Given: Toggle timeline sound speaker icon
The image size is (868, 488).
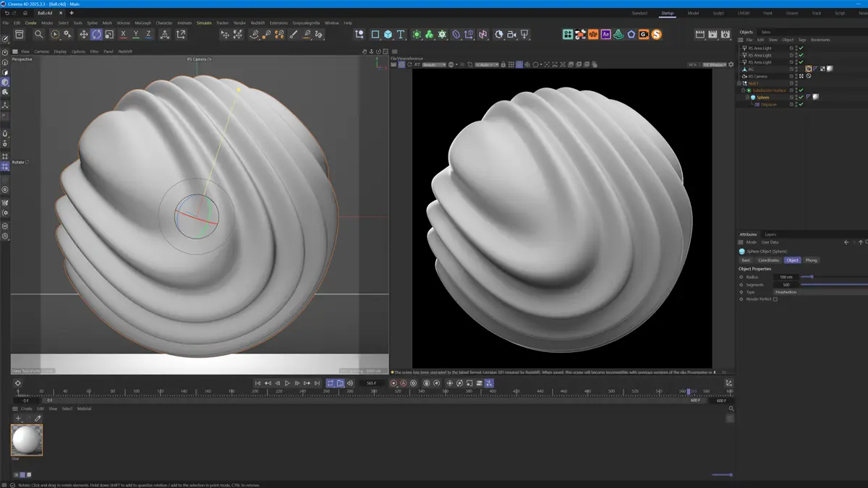Looking at the screenshot, I should tap(350, 383).
